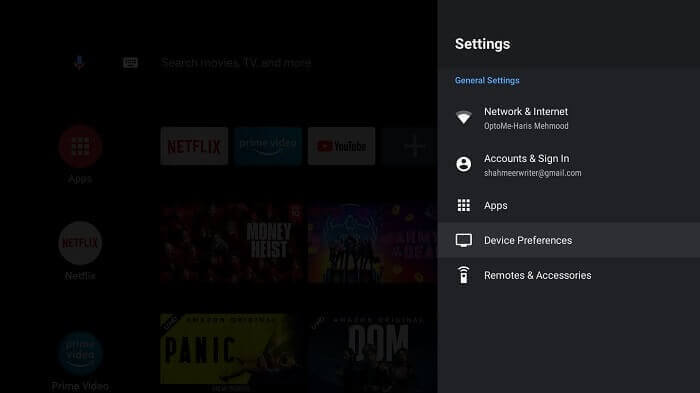Click the round Prime Video channel icon
This screenshot has height=393, width=700.
tap(80, 353)
